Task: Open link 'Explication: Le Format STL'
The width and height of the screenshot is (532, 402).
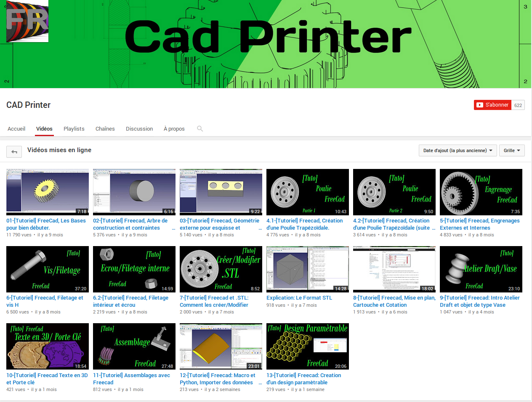Action: (299, 297)
